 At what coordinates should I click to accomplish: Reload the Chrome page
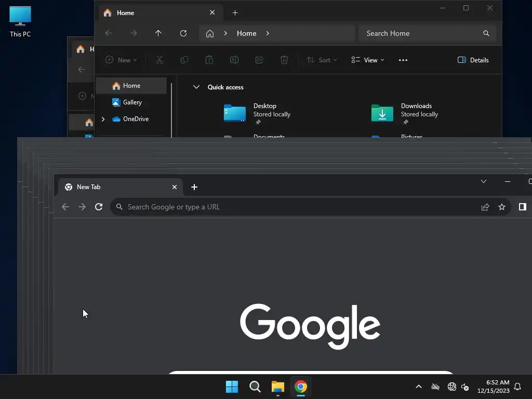[x=99, y=207]
